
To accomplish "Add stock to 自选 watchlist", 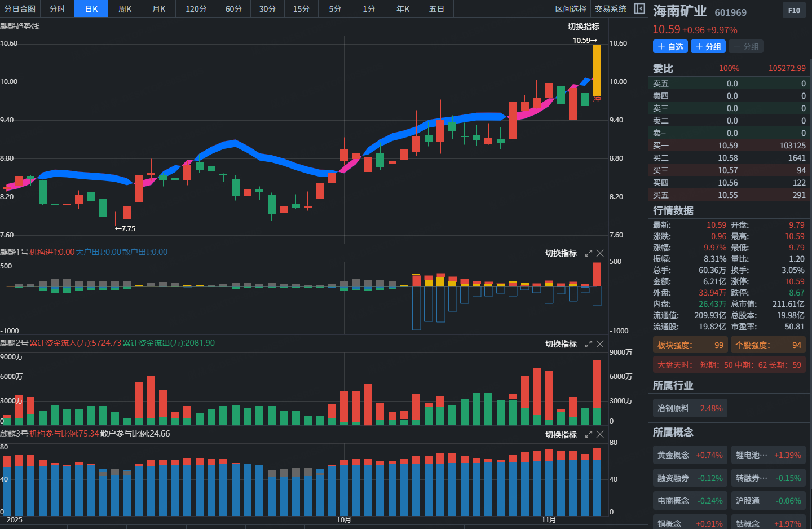I will coord(670,47).
